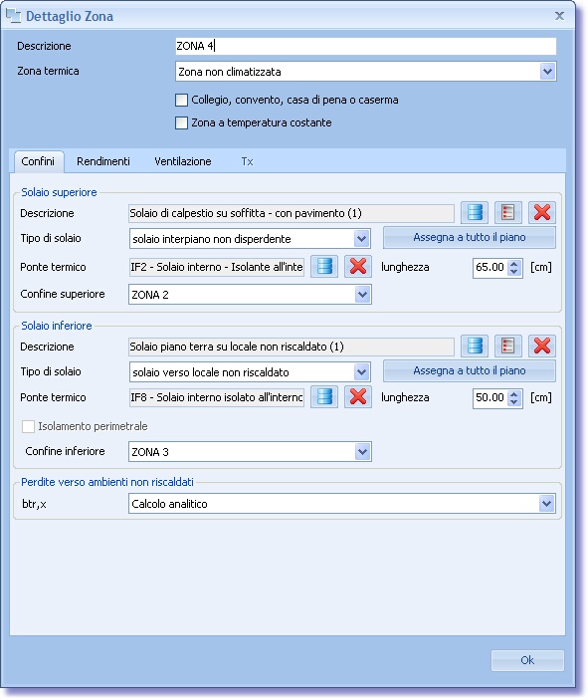Decrease lunghezza 65.00 value

(514, 271)
